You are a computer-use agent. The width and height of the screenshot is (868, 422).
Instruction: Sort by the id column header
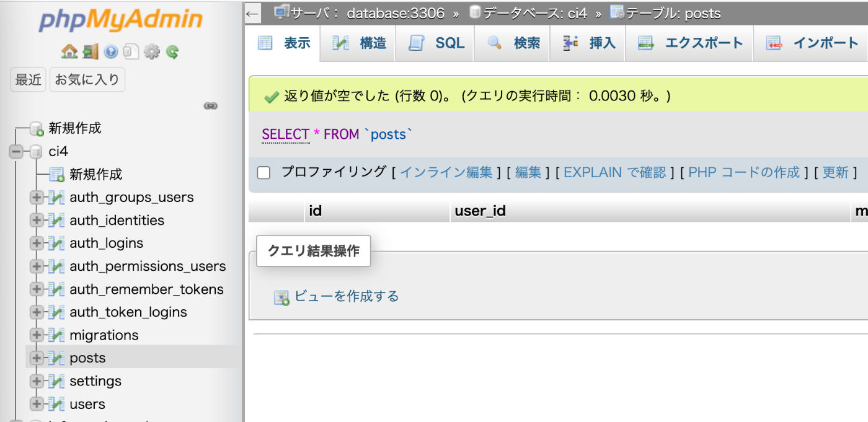click(x=315, y=211)
